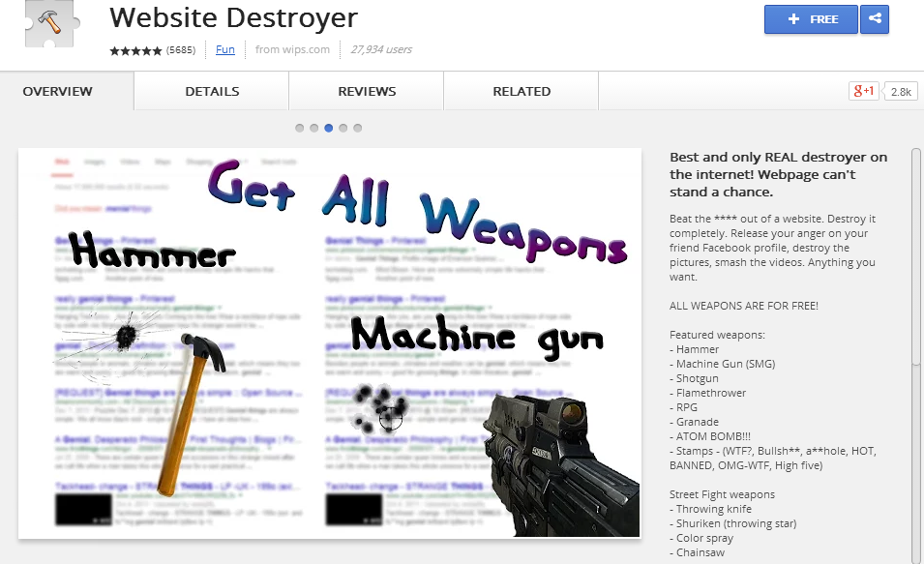924x564 pixels.
Task: Click the 2.8k plus-one count bubble
Action: tap(901, 91)
